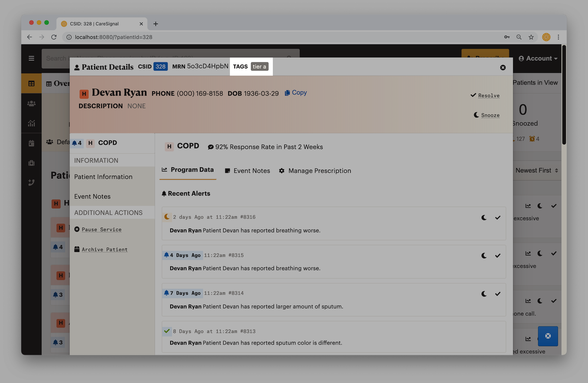Click the address bar URL
The image size is (588, 383).
click(x=113, y=37)
